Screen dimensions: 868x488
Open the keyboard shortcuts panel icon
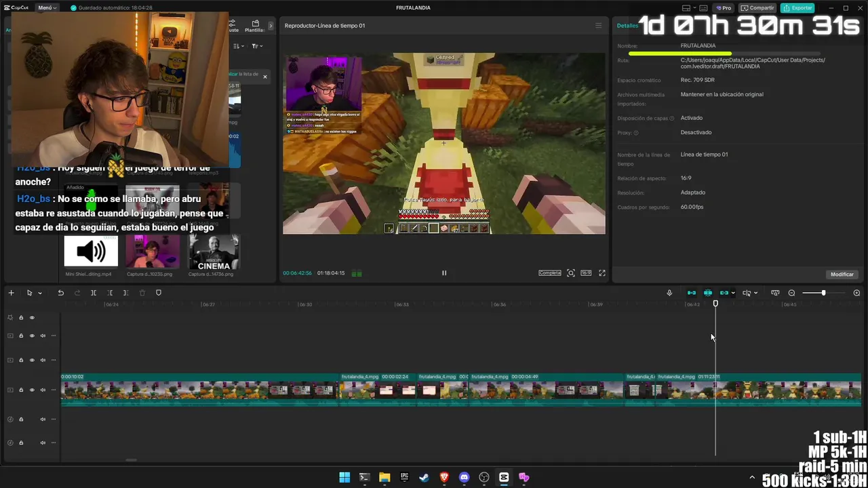(x=704, y=8)
